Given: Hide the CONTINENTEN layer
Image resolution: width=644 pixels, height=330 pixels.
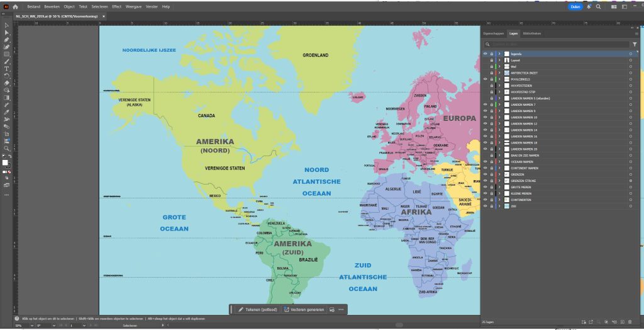Looking at the screenshot, I should [x=486, y=200].
